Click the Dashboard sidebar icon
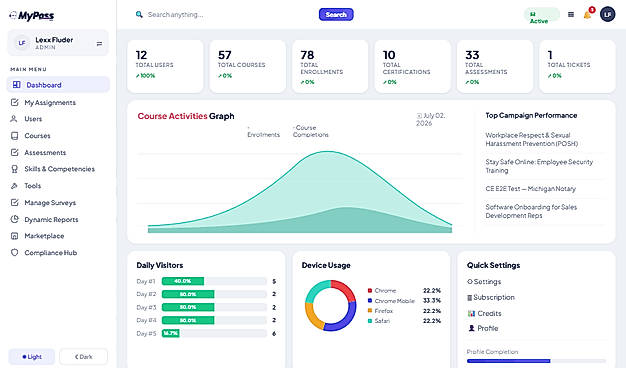 click(17, 85)
